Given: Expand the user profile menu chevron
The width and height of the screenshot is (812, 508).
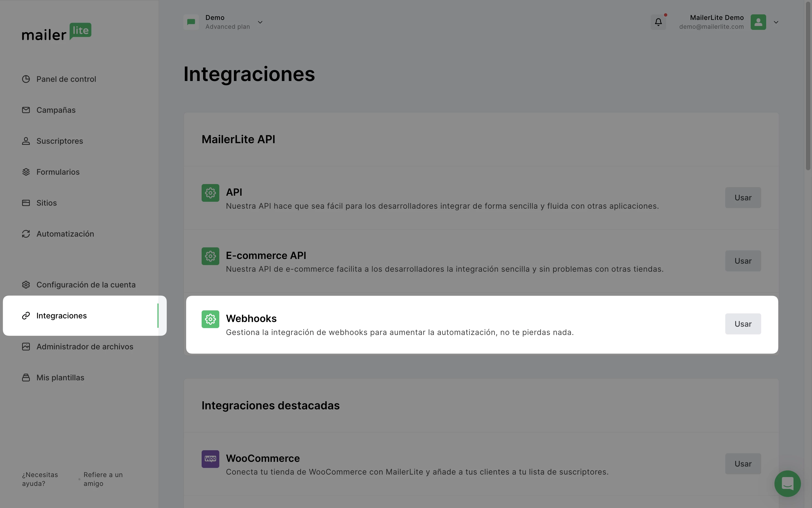Looking at the screenshot, I should tap(776, 22).
